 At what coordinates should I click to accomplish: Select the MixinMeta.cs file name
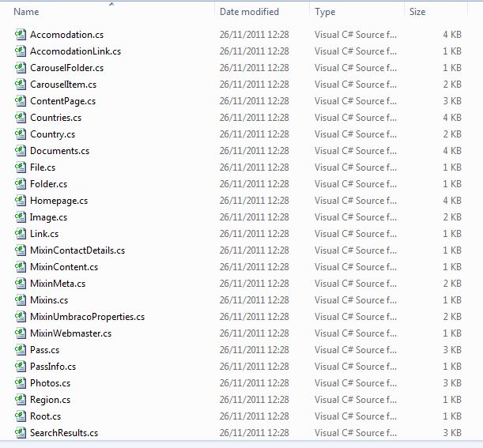(x=58, y=284)
